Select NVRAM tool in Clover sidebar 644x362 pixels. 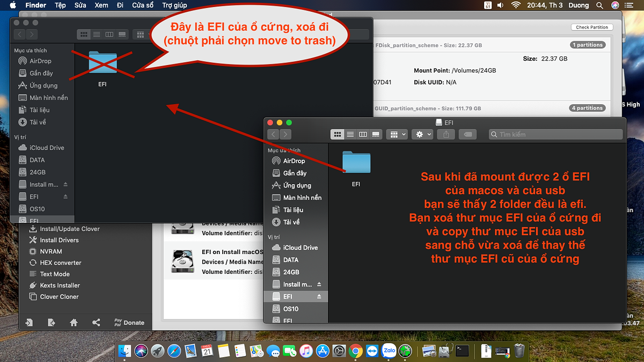coord(46,251)
